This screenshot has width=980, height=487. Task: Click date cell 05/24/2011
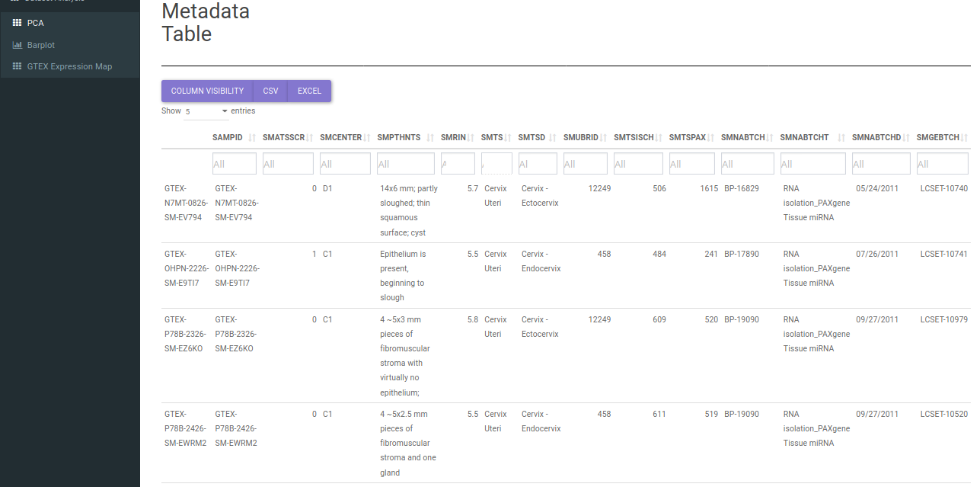(x=877, y=188)
